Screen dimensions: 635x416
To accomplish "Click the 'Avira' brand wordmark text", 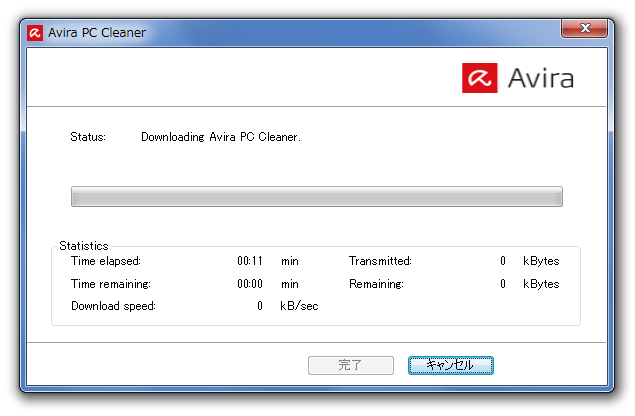I will [541, 78].
